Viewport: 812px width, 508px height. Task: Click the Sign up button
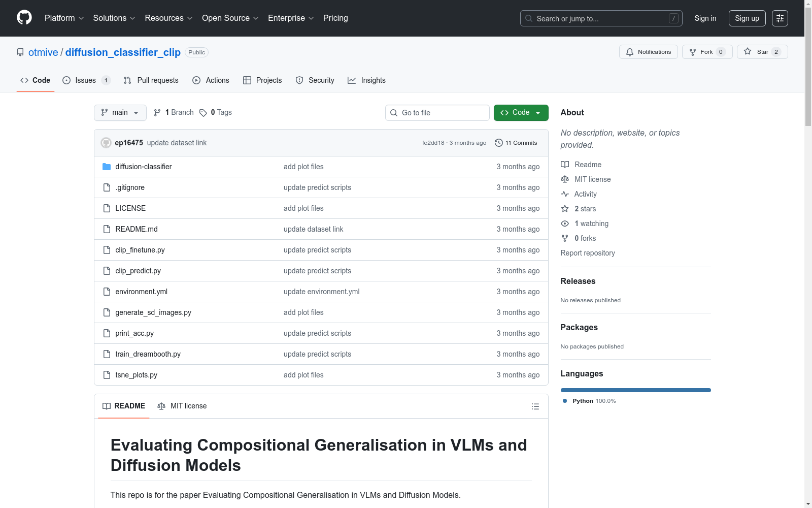coord(747,18)
